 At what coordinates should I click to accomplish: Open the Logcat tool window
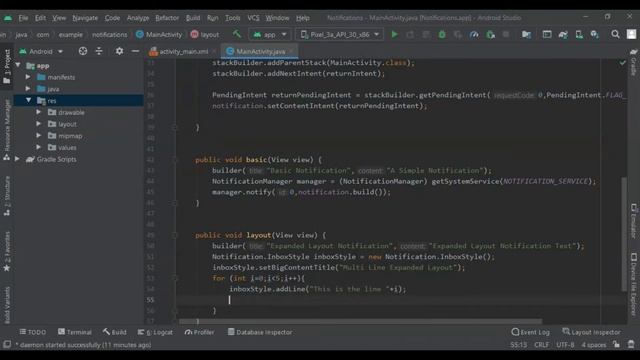[x=155, y=332]
